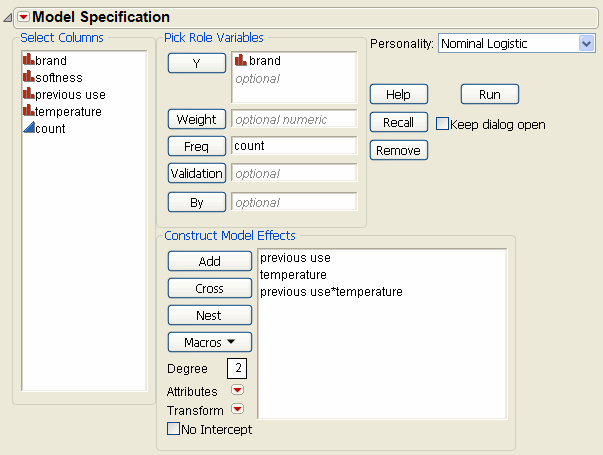Select brand nominal icon in Select Columns
The image size is (603, 455).
28,61
